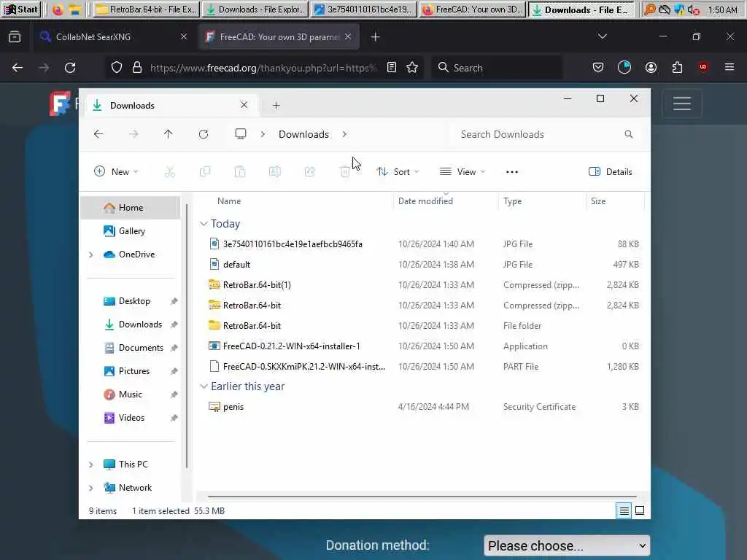Click the Firefox shield tracking protection icon
The image size is (747, 560).
point(116,68)
